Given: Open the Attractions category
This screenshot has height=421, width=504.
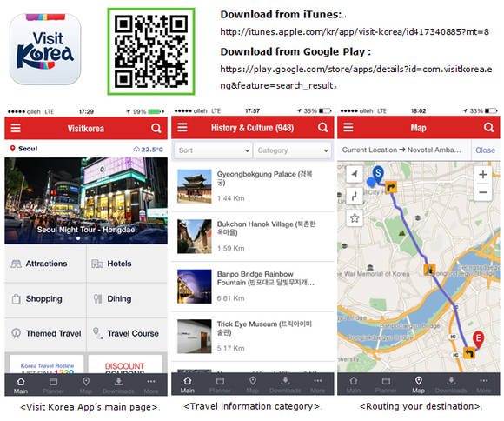Looking at the screenshot, I should 45,264.
